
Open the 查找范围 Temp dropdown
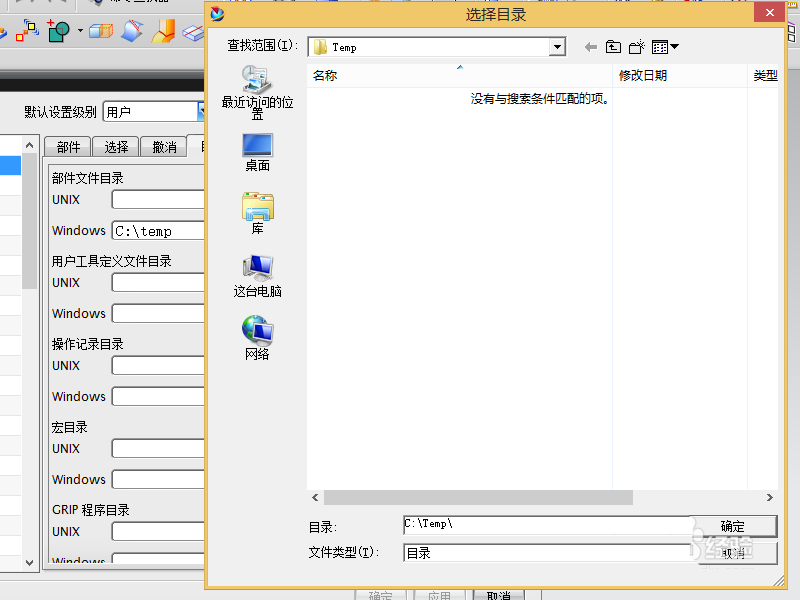point(556,46)
